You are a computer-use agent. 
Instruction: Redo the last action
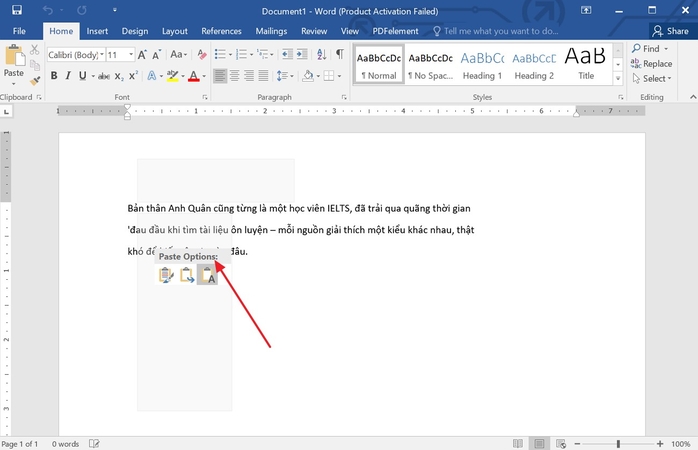coord(81,10)
